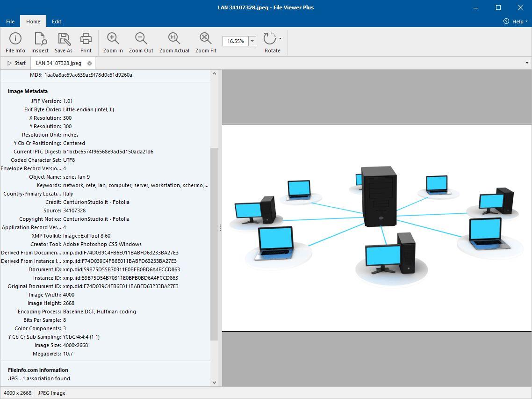Click the 16.55% zoom input field
The image size is (532, 399).
(x=236, y=41)
